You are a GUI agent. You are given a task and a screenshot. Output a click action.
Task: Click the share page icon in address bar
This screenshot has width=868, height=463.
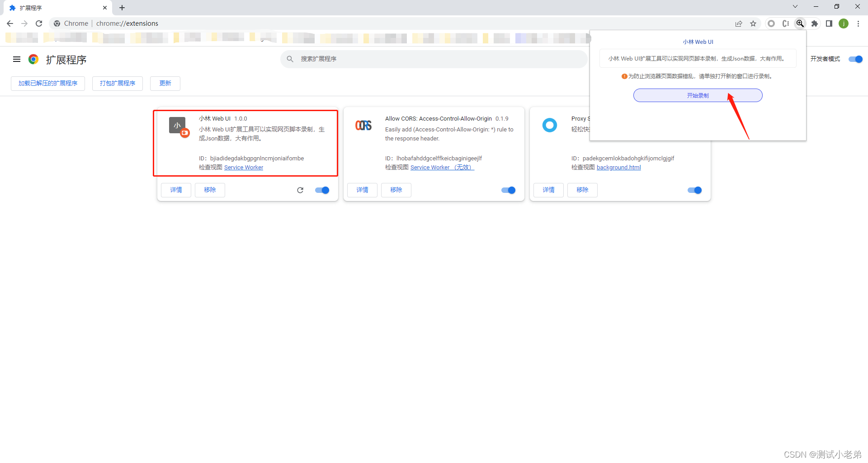click(x=739, y=23)
